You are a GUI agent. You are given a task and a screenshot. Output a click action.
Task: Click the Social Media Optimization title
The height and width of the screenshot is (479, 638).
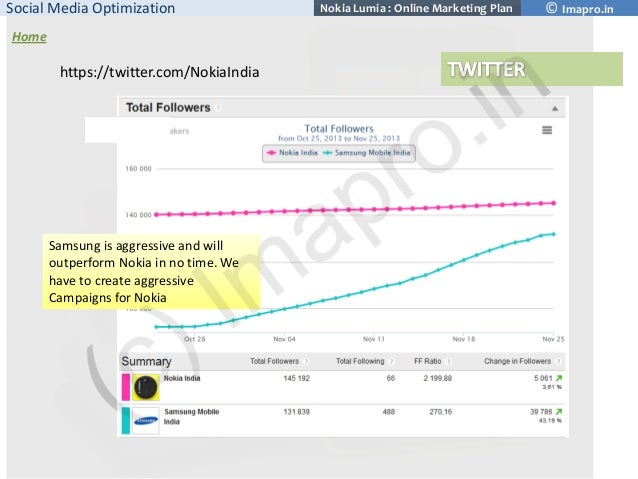[x=90, y=8]
